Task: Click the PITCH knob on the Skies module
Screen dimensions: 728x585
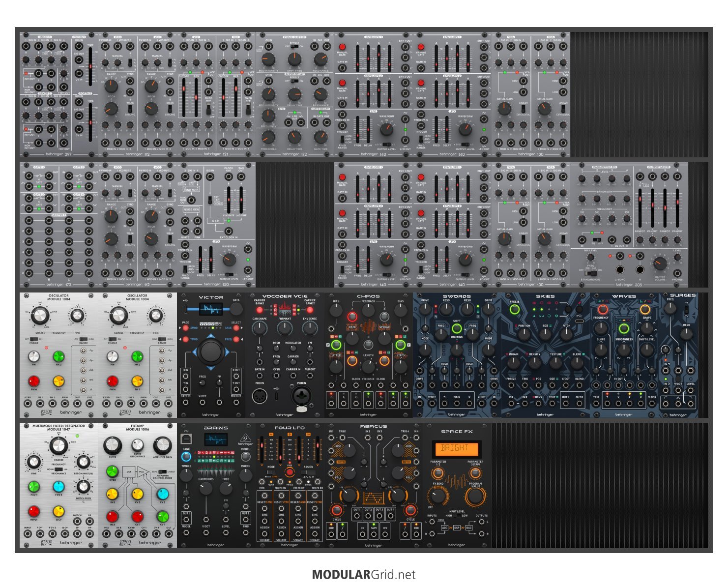Action: click(566, 334)
